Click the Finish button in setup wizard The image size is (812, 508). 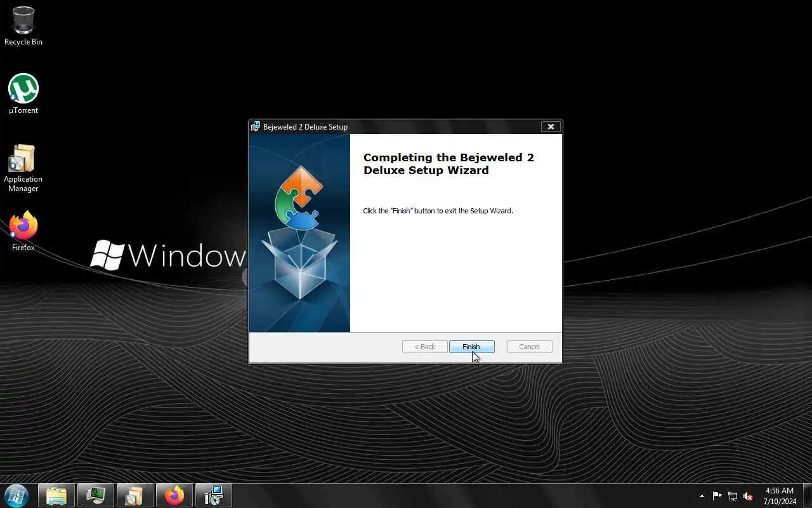point(471,347)
